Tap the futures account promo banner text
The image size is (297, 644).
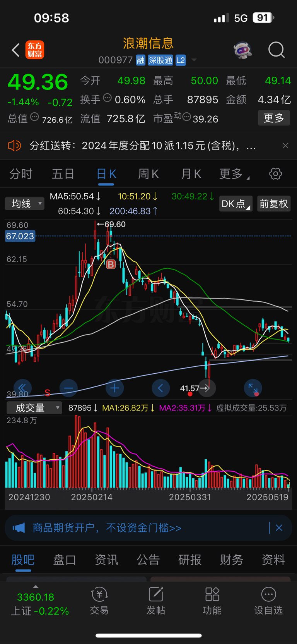coord(107,528)
